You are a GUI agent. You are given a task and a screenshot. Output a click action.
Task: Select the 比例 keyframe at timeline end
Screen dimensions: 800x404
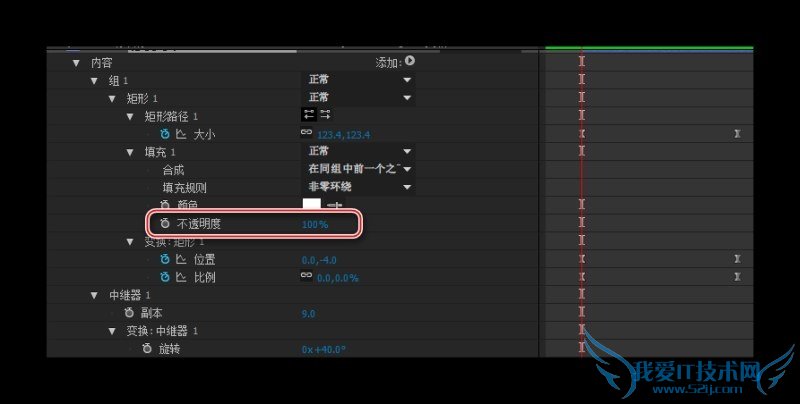tap(737, 277)
